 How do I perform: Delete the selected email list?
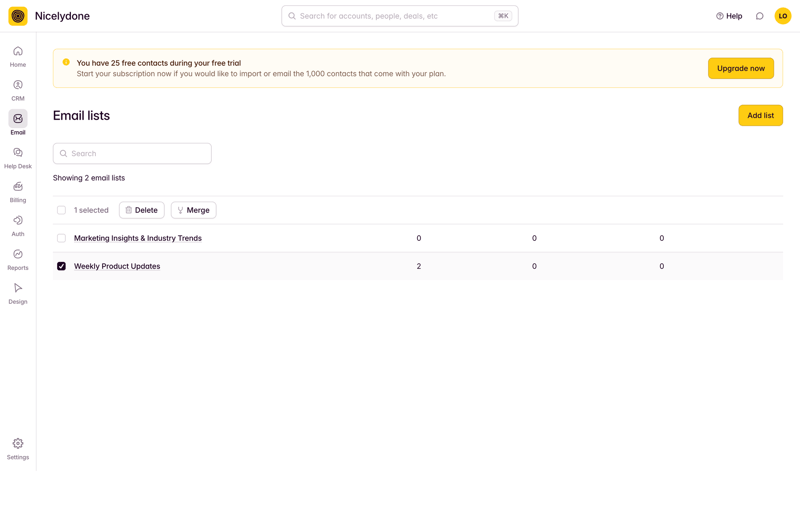(141, 210)
